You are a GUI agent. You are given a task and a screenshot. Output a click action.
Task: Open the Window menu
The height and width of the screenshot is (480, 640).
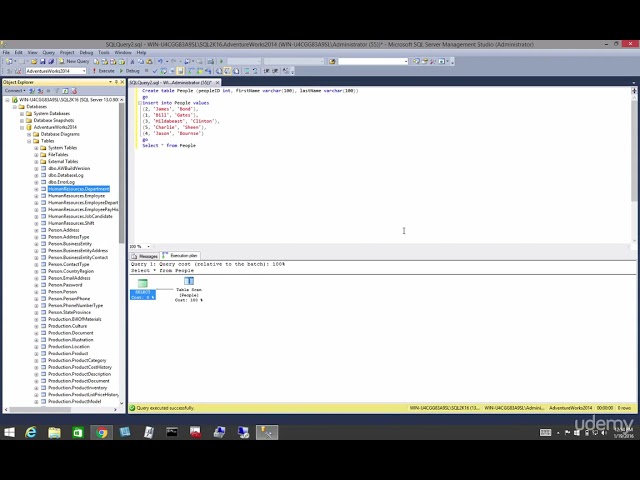123,53
